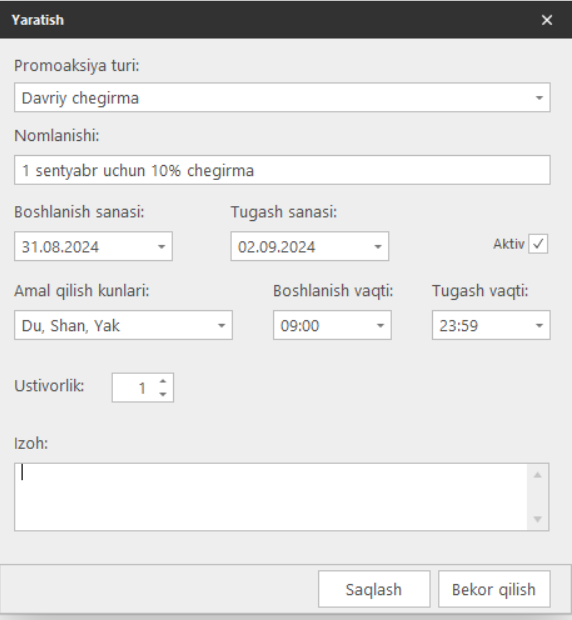Click inside the Ustivorlik number field
Viewport: 572px width, 620px height.
(133, 388)
